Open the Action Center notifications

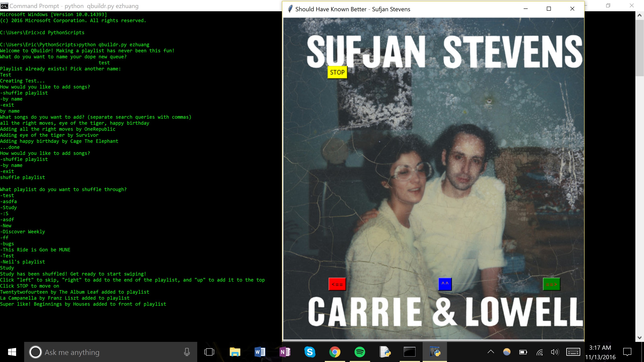pos(627,352)
